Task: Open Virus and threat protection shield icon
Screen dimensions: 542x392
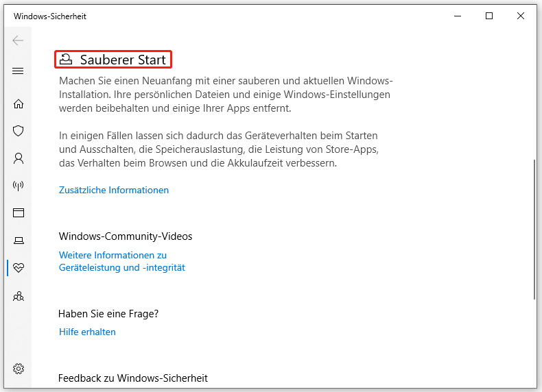Action: coord(19,131)
